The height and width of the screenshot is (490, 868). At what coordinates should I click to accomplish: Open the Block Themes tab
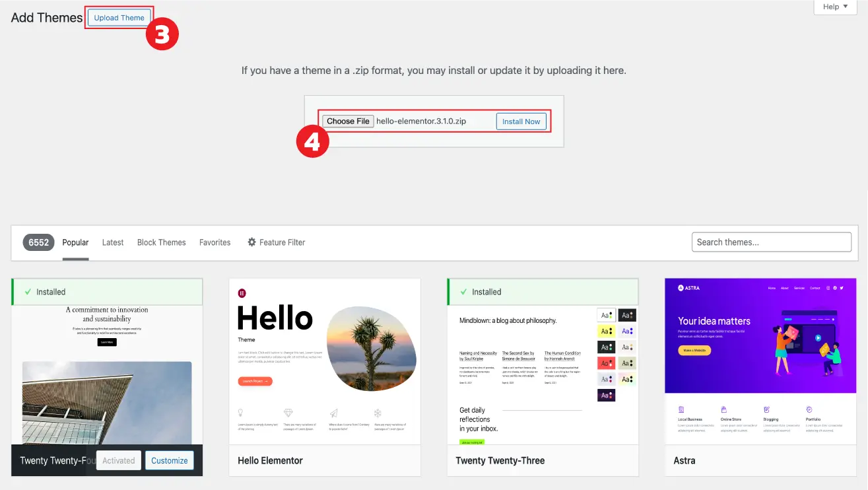point(162,242)
